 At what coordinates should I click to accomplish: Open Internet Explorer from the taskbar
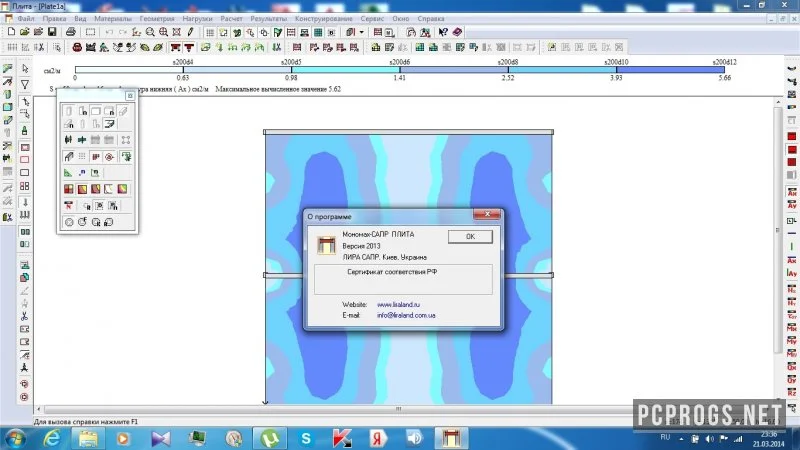(52, 438)
